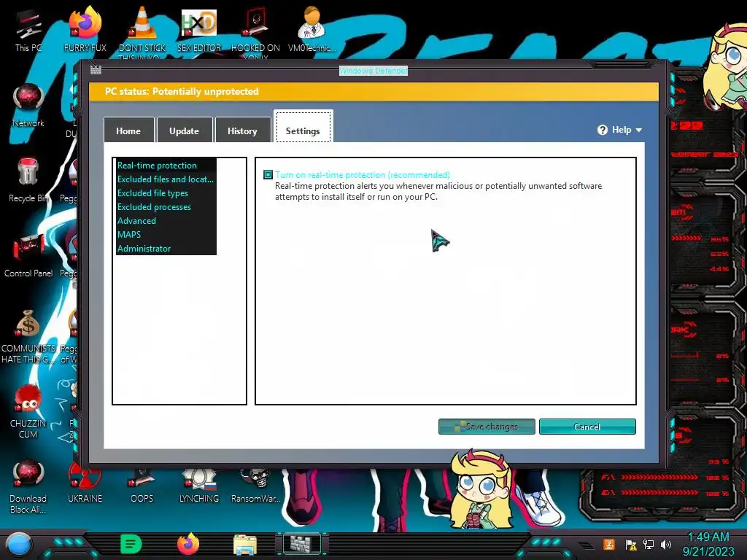747x560 pixels.
Task: Open File Explorer from the taskbar
Action: pos(245,545)
